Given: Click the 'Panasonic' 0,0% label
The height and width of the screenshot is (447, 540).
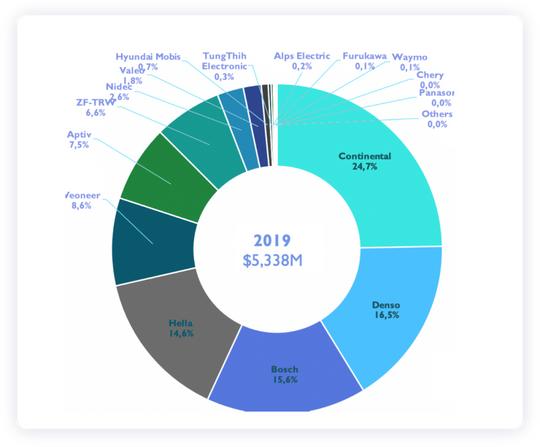Looking at the screenshot, I should [x=436, y=98].
